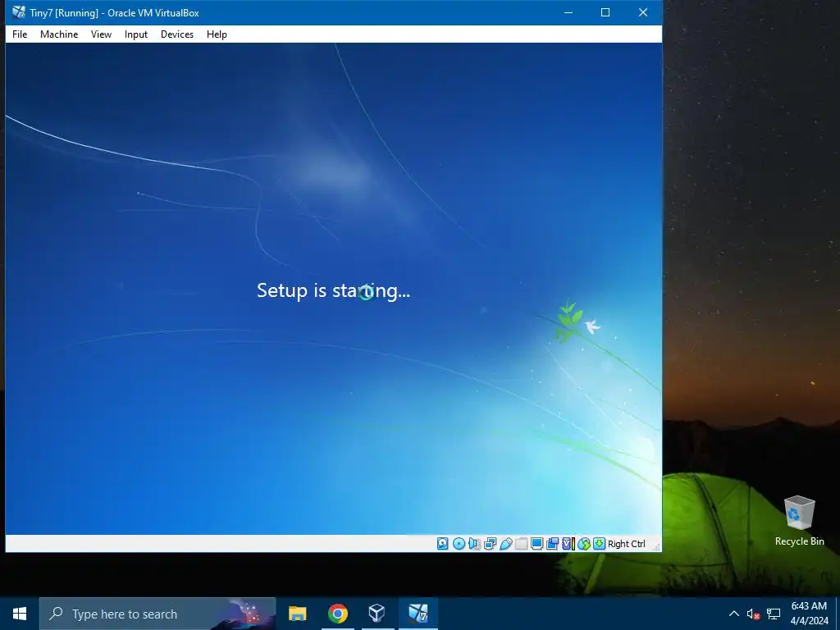Open the File menu in VirtualBox
Image resolution: width=840 pixels, height=630 pixels.
tap(20, 34)
